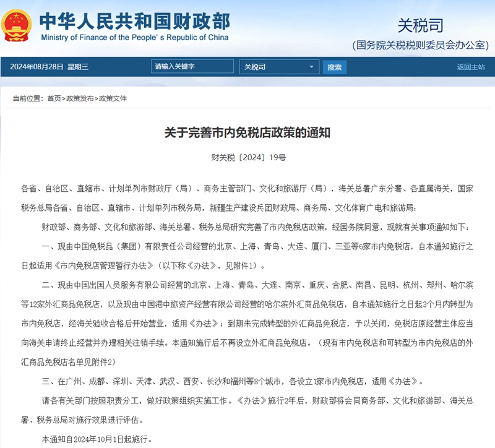This screenshot has height=448, width=495.
Task: Click the 搜索 search button
Action: (334, 67)
